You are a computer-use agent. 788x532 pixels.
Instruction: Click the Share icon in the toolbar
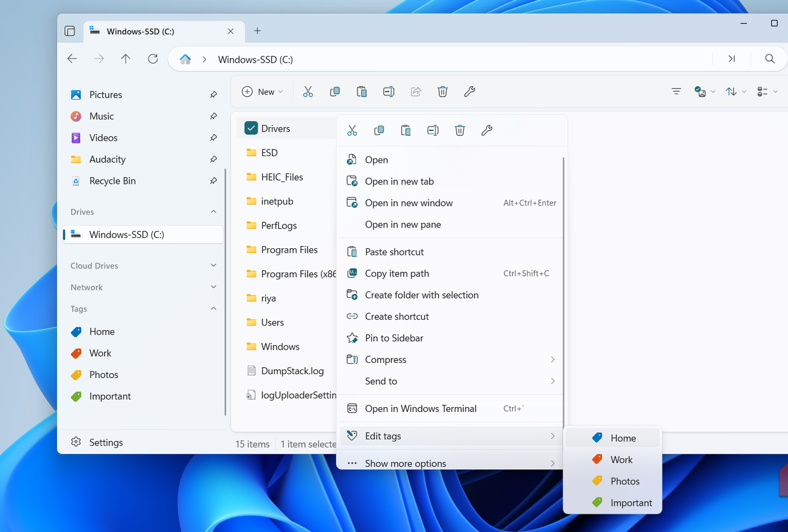click(x=415, y=91)
